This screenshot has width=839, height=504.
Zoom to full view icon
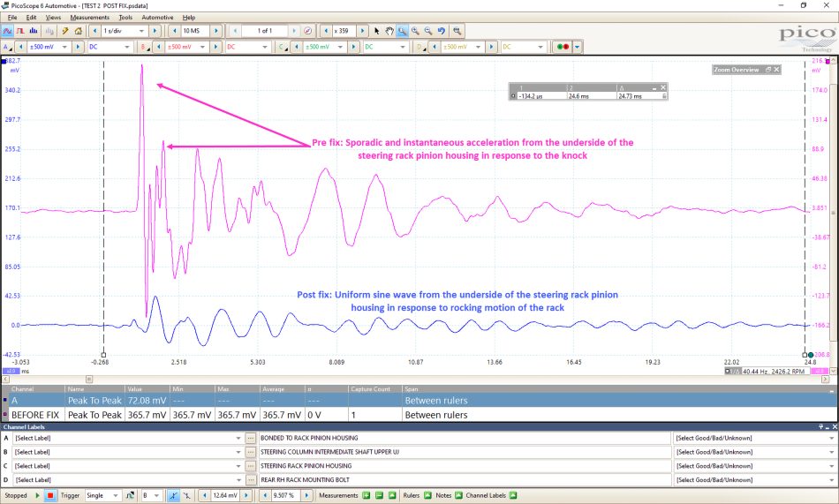[x=457, y=31]
